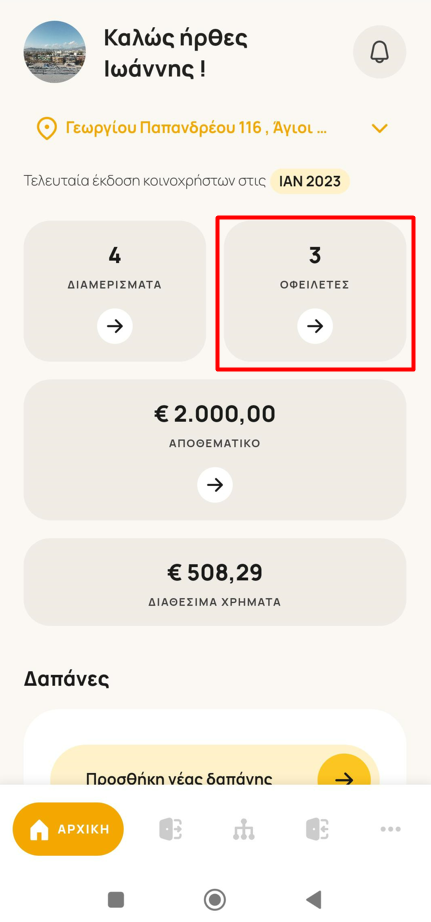Image resolution: width=431 pixels, height=922 pixels.
Task: Go to the ΑΡΧΙΚΗ home tab
Action: coord(68,829)
